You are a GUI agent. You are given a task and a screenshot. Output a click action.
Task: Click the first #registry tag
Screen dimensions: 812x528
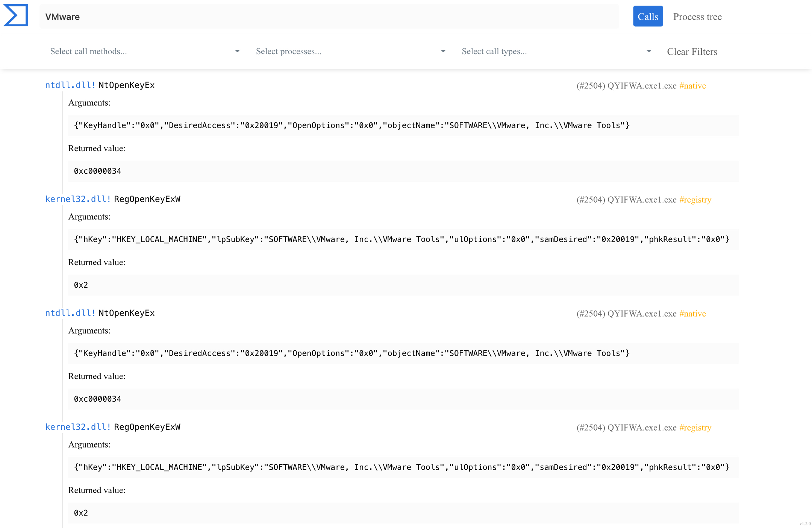[695, 200]
